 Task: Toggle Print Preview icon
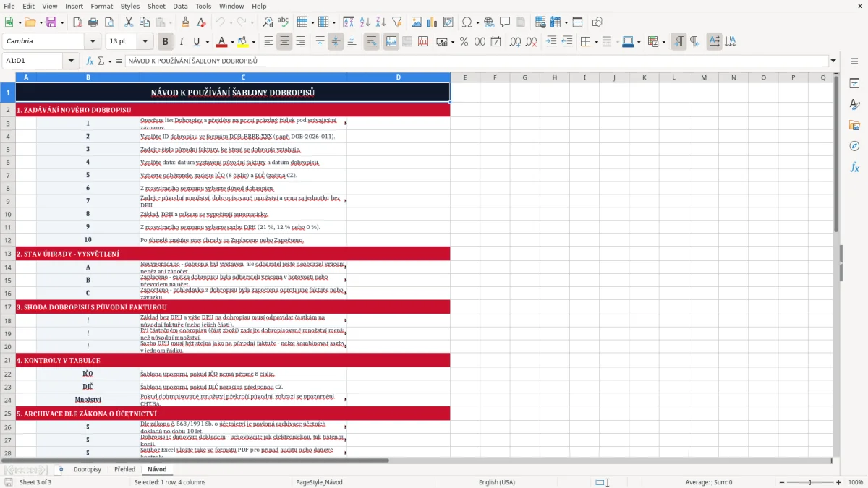point(108,22)
